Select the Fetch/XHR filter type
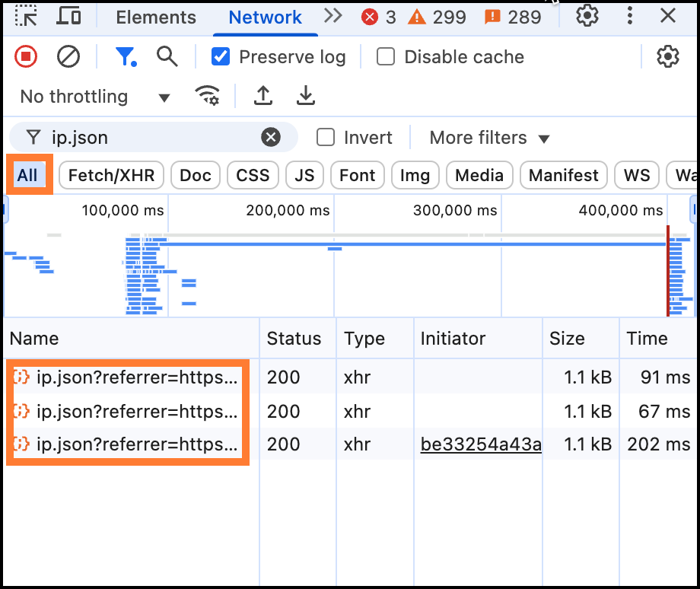This screenshot has height=589, width=700. 112,175
